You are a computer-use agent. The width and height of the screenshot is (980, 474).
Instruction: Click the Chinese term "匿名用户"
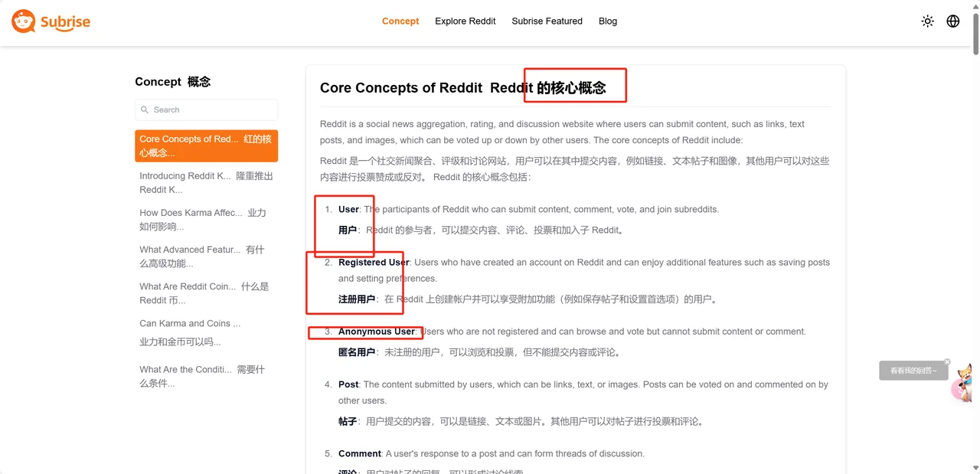coord(357,352)
